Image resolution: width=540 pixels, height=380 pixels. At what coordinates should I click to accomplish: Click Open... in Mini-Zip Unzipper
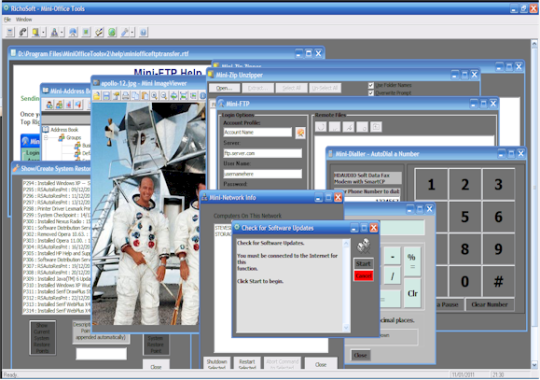click(224, 88)
